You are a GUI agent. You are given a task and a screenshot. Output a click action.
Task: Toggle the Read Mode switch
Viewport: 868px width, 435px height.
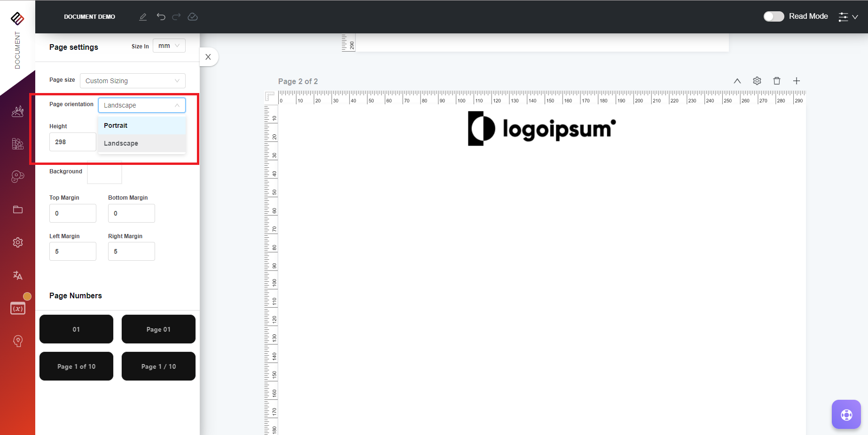coord(774,16)
